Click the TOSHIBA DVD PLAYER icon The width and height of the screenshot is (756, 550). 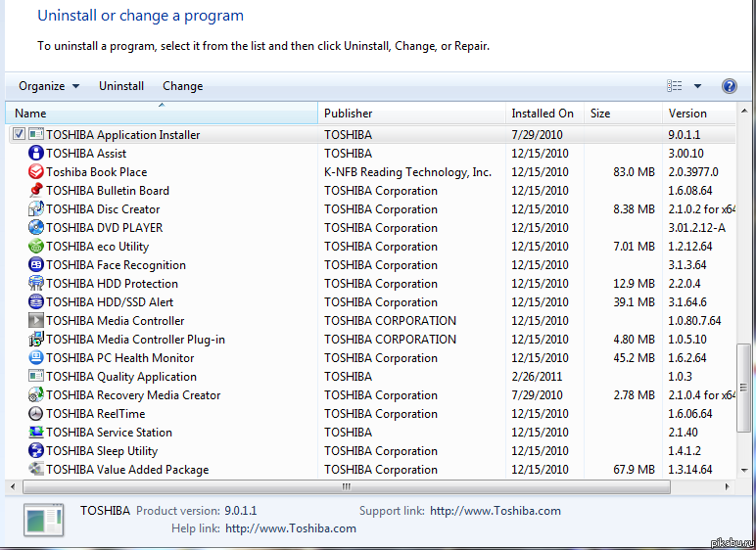pos(36,228)
